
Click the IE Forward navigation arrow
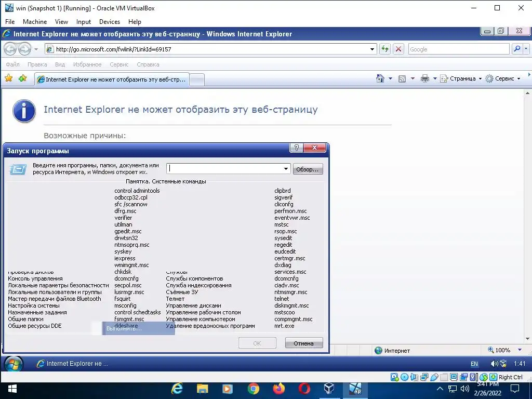click(24, 49)
